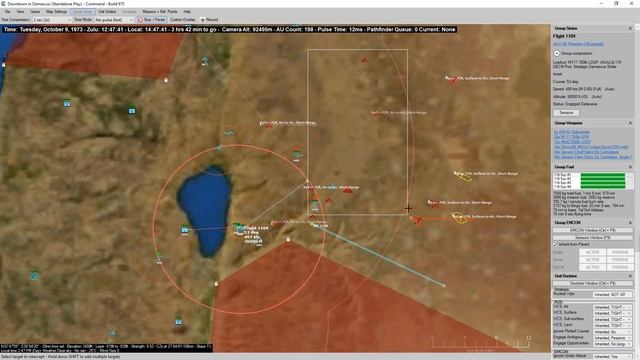Open the WCS Surface dropdown

pyautogui.click(x=612, y=313)
